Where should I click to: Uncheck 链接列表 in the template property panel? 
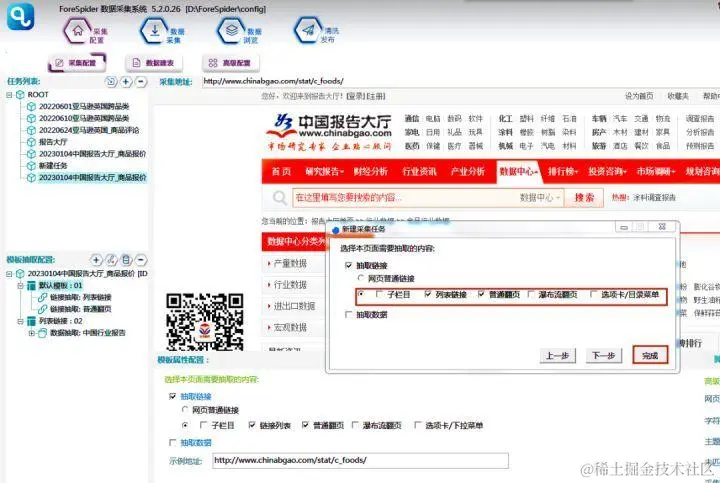tap(252, 425)
